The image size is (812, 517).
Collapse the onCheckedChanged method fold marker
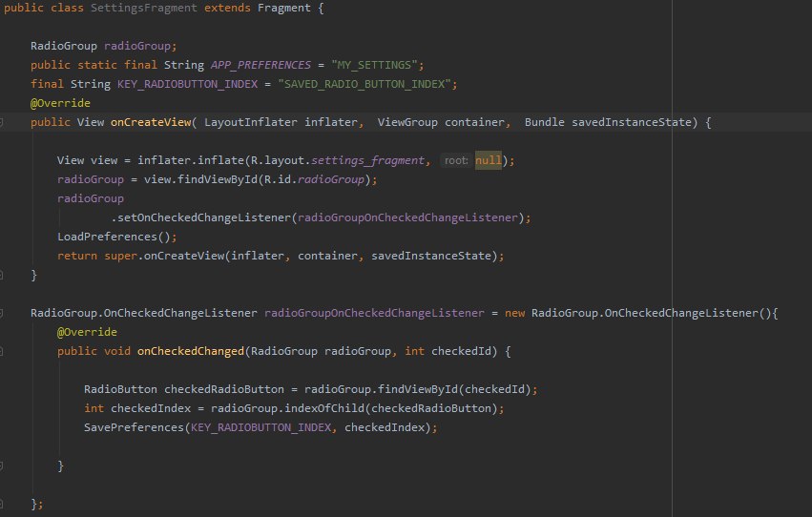point(1,351)
